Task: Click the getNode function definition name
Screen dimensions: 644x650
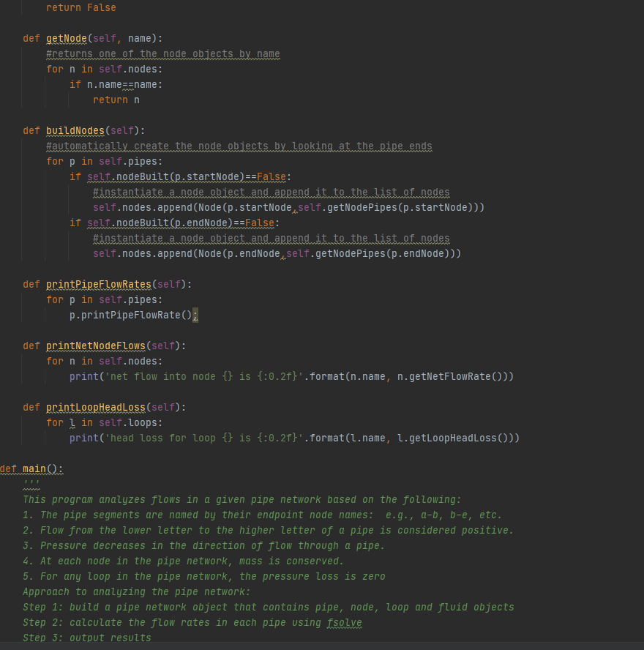Action: point(66,38)
